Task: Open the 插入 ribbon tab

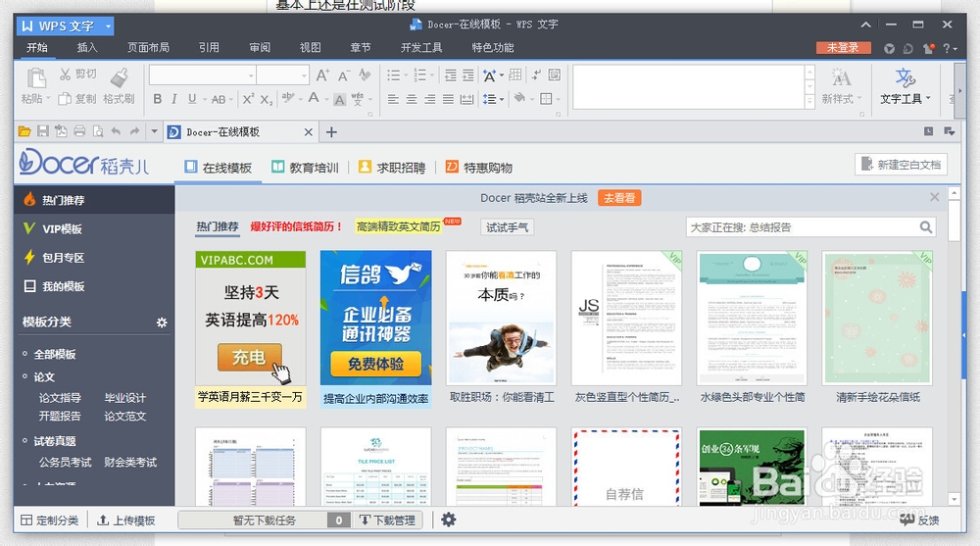Action: 87,47
